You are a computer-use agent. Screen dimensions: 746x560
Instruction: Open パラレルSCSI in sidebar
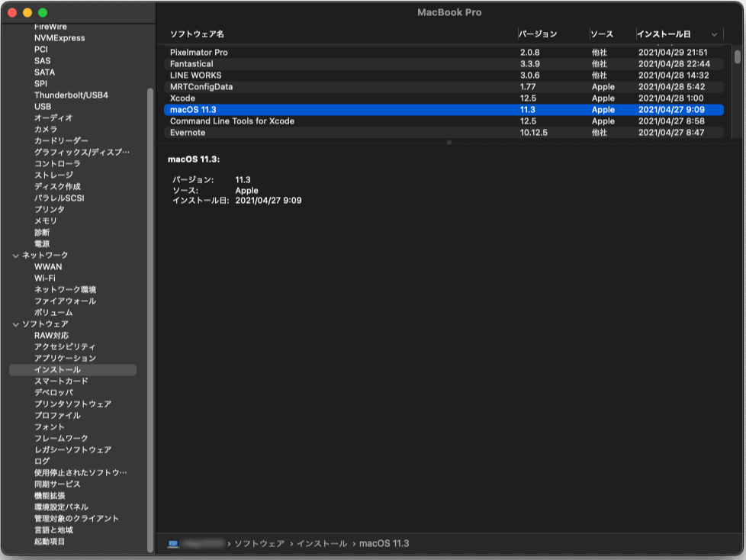click(x=59, y=198)
